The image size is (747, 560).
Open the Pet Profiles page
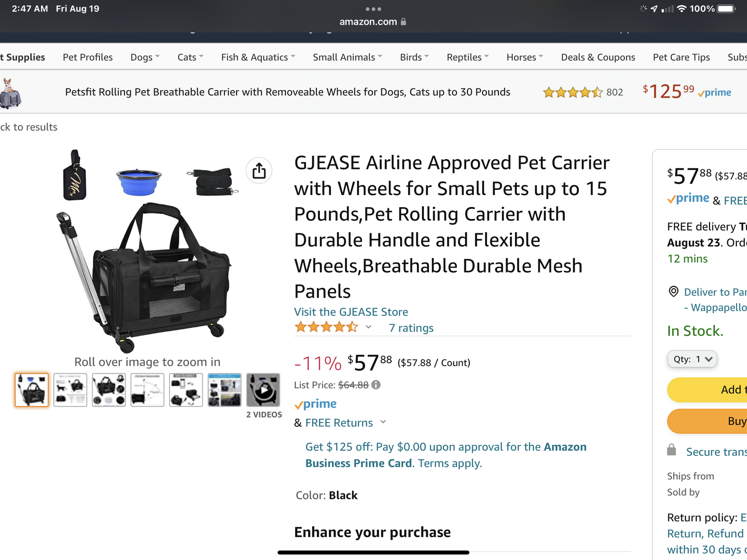click(88, 57)
